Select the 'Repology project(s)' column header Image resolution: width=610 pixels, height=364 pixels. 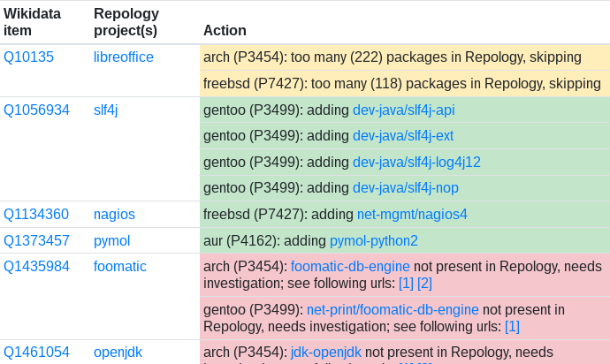[x=126, y=22]
